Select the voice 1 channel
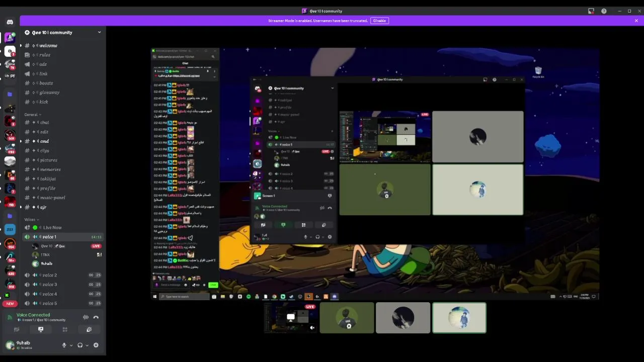The width and height of the screenshot is (644, 362). (63, 237)
